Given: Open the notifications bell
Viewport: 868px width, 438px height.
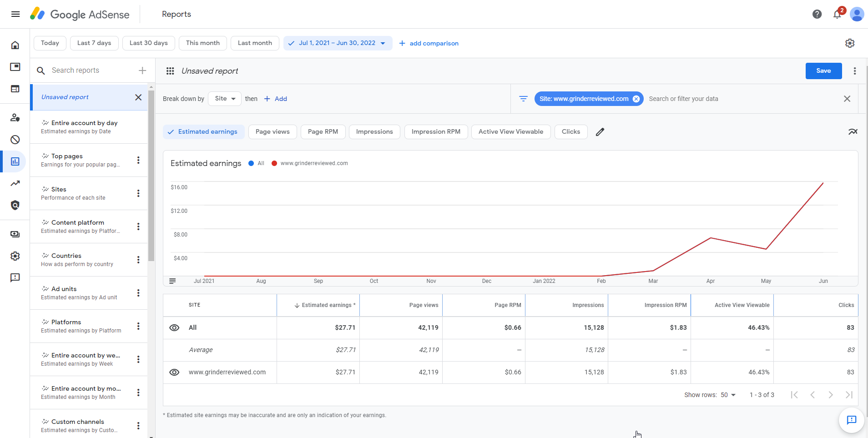Looking at the screenshot, I should [x=837, y=14].
